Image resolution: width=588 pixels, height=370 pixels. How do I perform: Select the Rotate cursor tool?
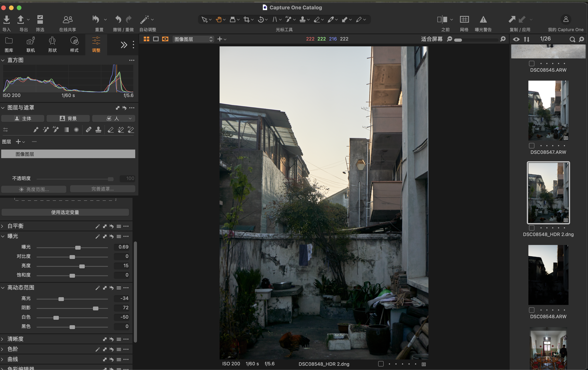[261, 19]
